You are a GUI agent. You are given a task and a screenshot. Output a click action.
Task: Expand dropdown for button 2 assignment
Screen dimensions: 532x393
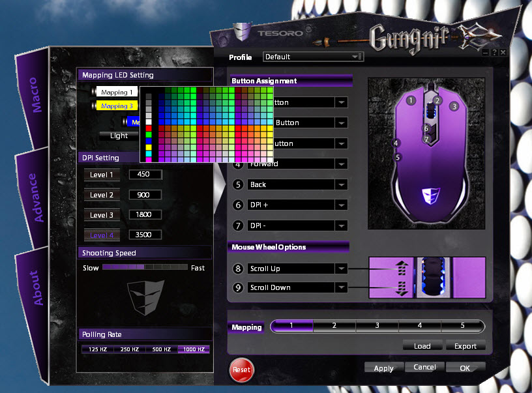(342, 123)
